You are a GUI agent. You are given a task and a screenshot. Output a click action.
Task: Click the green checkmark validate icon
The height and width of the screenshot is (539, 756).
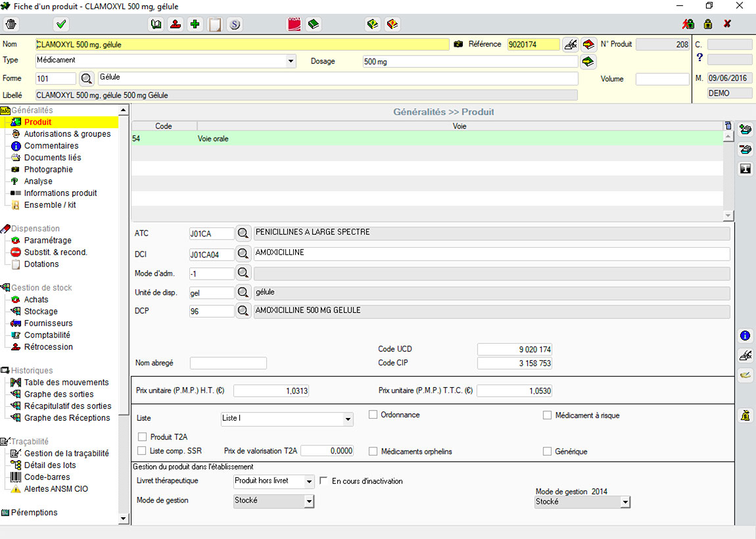click(61, 24)
